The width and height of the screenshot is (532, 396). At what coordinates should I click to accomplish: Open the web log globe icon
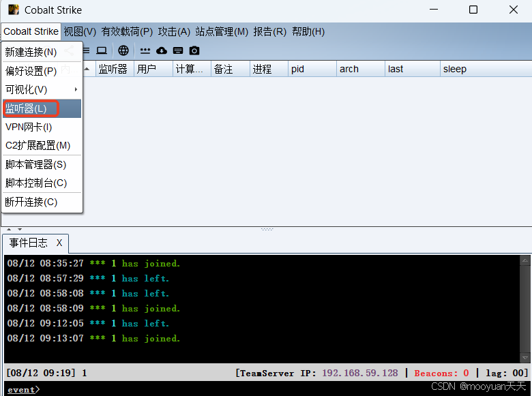pyautogui.click(x=123, y=51)
